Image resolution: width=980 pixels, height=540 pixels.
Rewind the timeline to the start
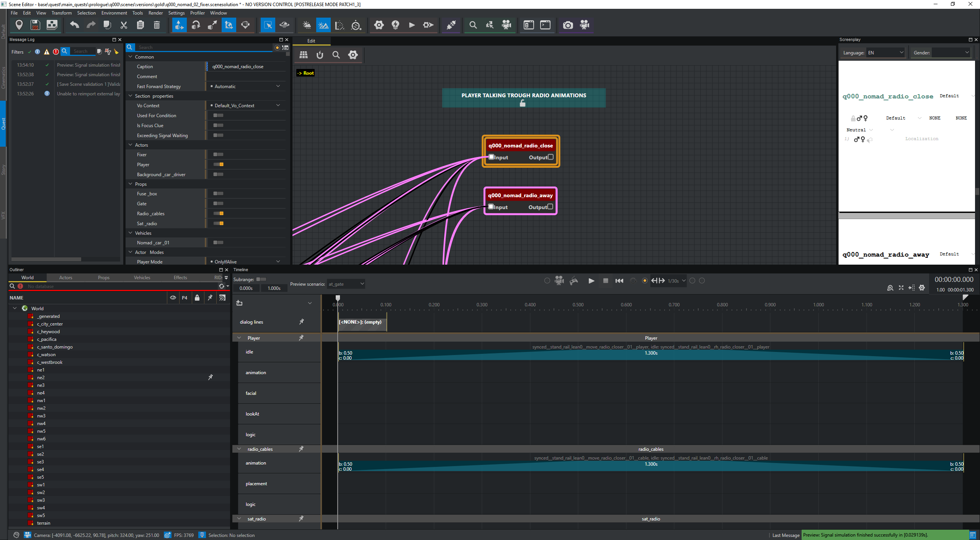[x=619, y=281]
